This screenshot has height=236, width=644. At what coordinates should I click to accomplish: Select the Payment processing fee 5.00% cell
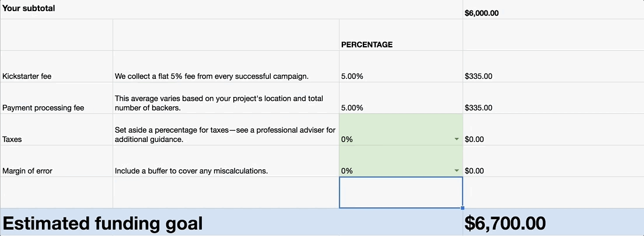(401, 98)
